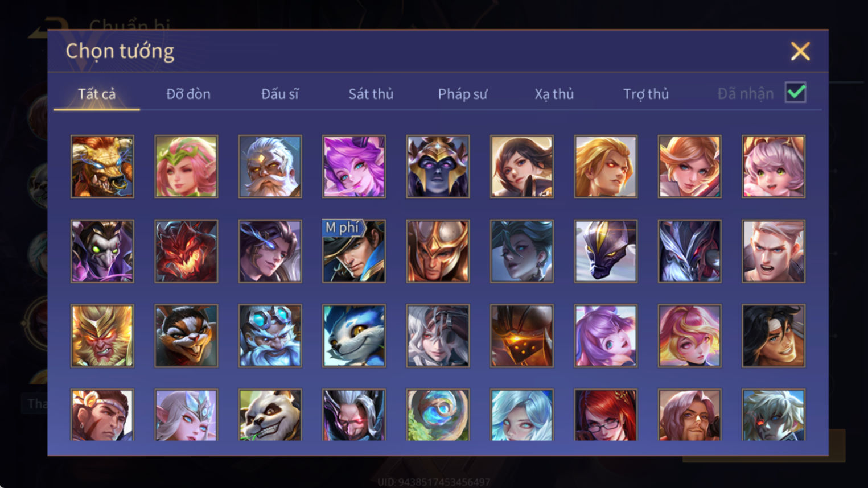Open the 'Pháp sư' tab
The width and height of the screenshot is (868, 488).
pos(463,94)
